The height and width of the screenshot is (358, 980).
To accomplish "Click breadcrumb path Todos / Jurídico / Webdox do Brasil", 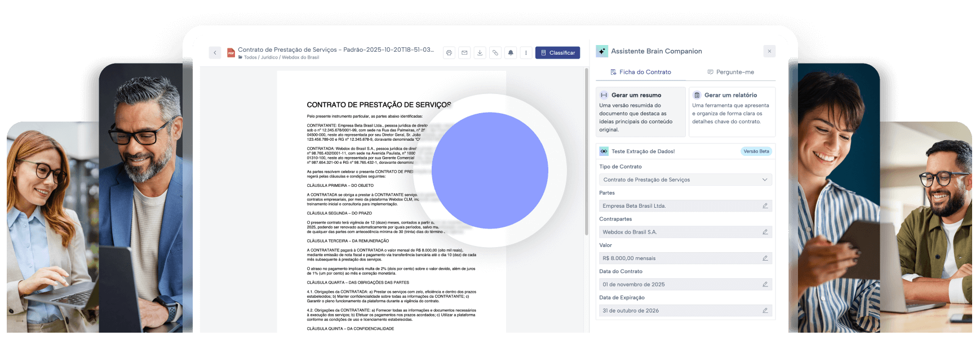I will [x=281, y=57].
